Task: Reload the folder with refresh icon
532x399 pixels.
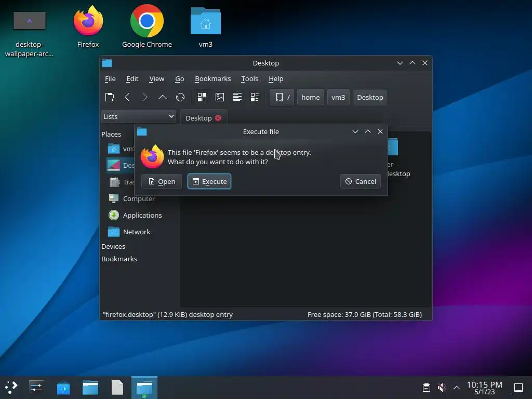Action: 180,97
